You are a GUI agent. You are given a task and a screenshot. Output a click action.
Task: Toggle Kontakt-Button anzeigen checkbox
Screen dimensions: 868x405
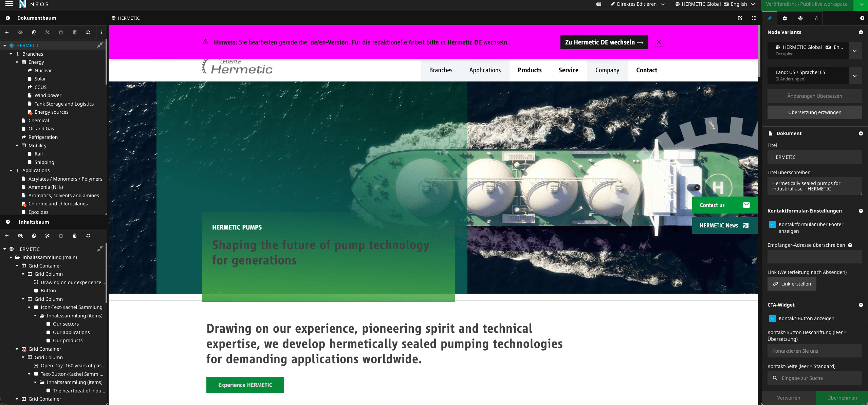click(x=773, y=318)
